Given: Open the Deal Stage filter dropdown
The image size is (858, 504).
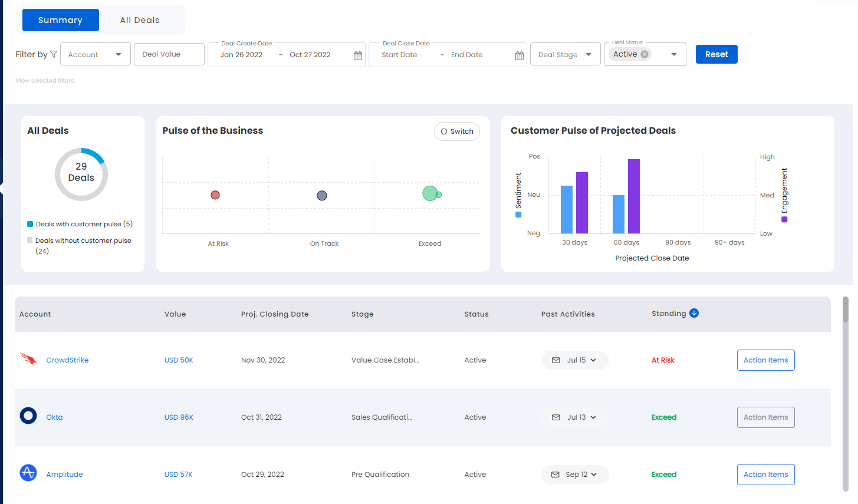Looking at the screenshot, I should (x=566, y=54).
